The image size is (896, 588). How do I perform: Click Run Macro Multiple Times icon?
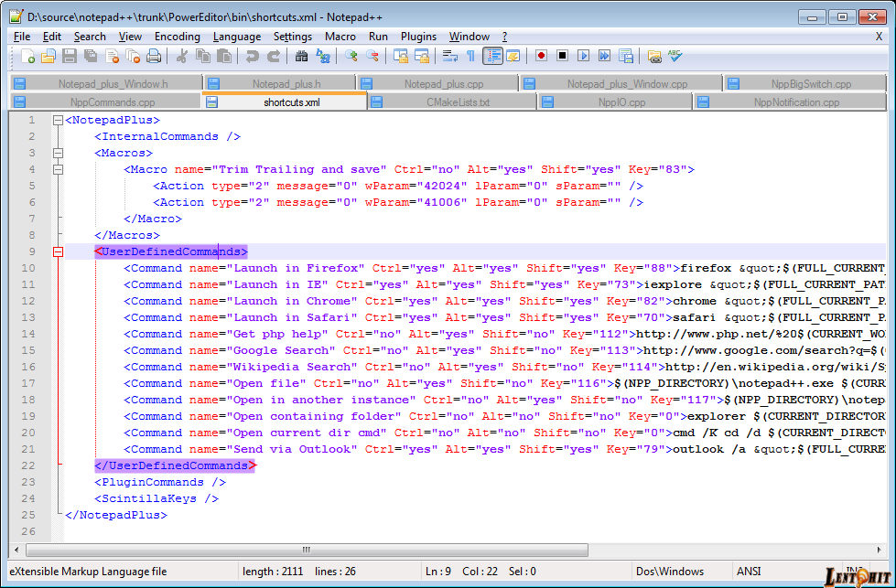click(x=604, y=56)
